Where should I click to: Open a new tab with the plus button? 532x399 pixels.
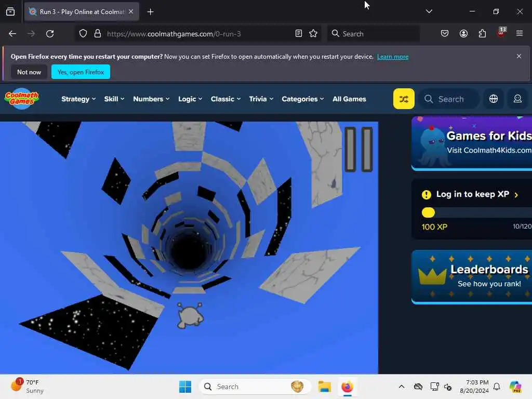(150, 12)
